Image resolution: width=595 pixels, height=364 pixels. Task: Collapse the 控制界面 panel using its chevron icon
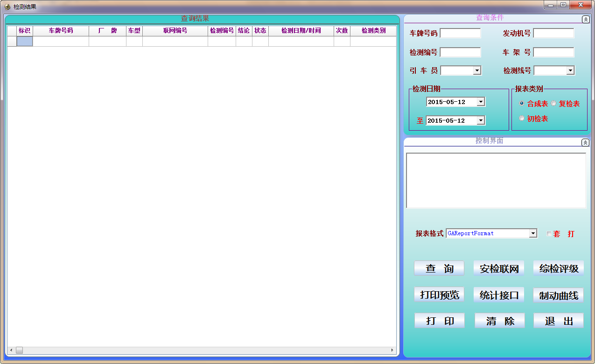585,142
